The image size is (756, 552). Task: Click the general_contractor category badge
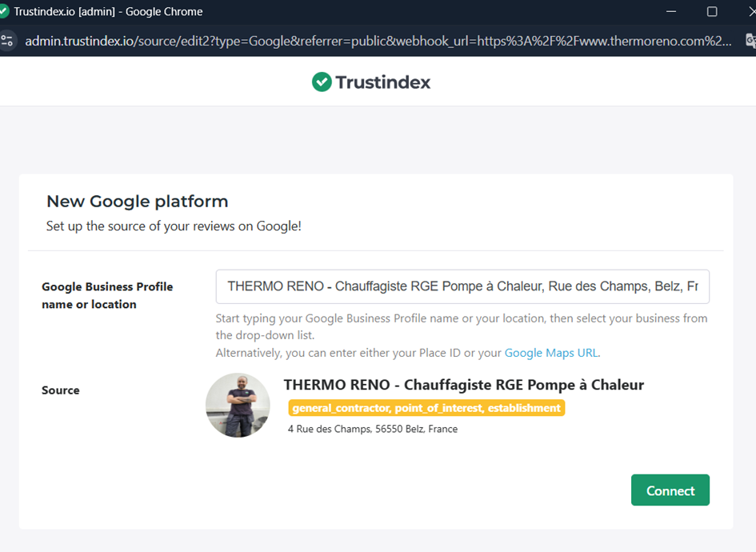(x=426, y=408)
